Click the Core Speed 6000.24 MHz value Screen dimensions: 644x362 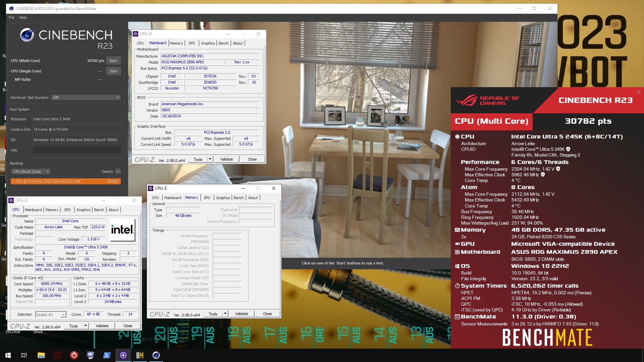[52, 284]
